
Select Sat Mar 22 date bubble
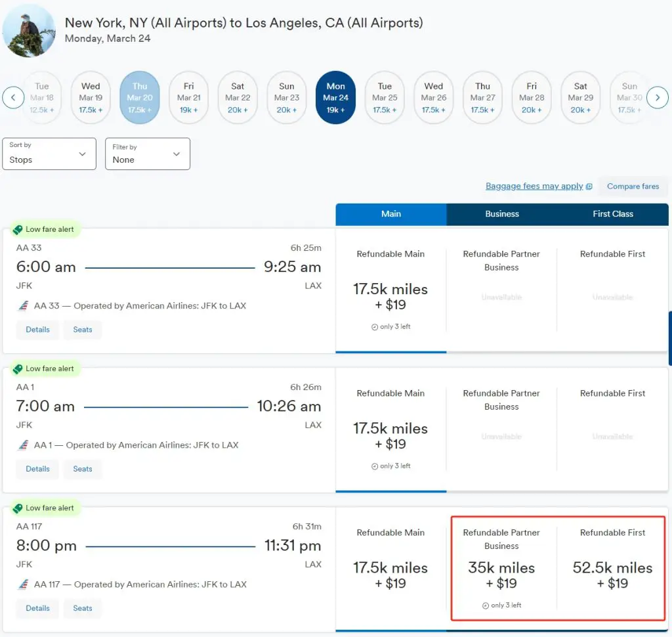click(238, 98)
